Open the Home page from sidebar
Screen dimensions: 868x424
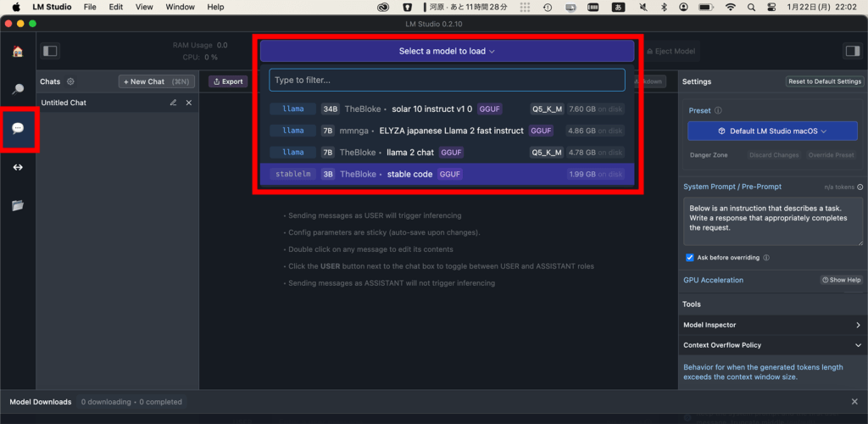click(x=18, y=51)
